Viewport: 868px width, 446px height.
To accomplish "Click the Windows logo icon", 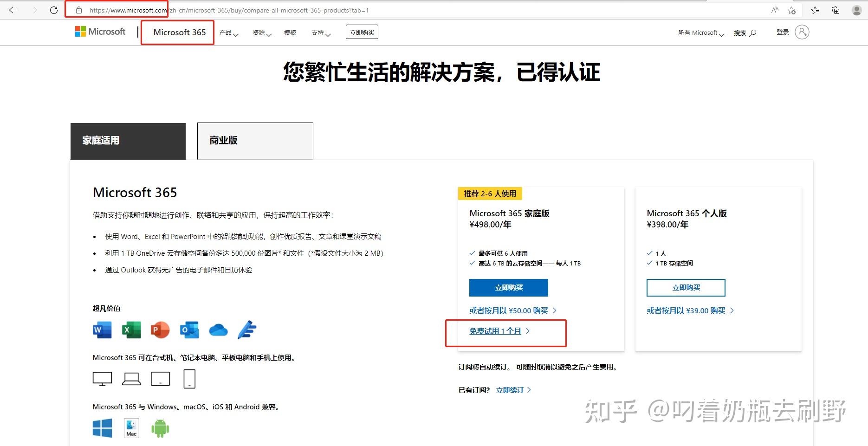I will coord(102,428).
